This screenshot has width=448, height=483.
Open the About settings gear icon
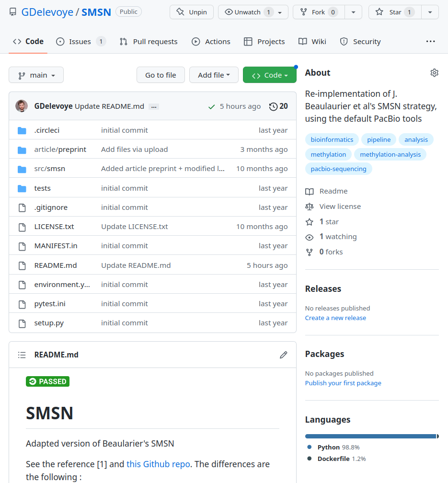[434, 73]
